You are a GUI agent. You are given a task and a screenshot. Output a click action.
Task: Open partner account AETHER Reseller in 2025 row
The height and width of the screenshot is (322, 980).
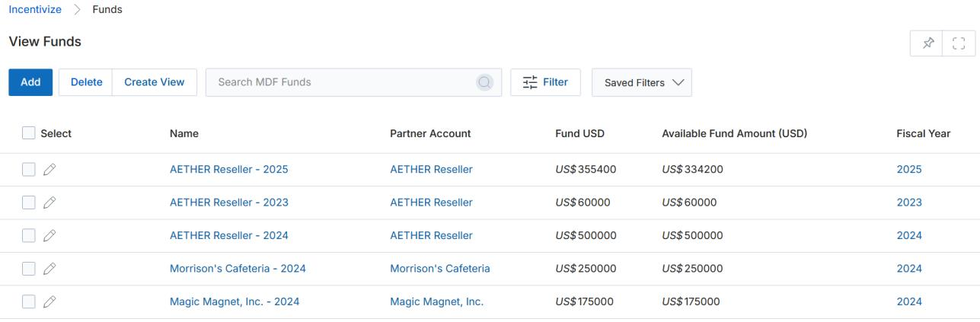click(x=431, y=170)
